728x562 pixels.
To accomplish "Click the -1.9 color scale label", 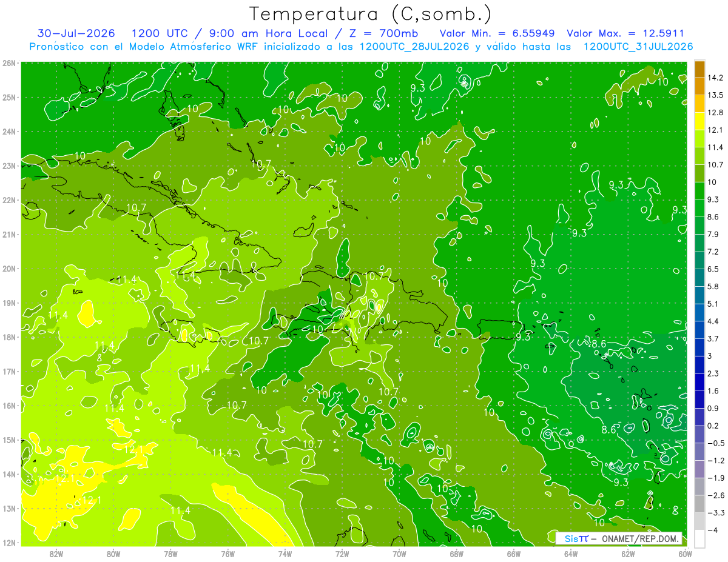I will click(716, 478).
